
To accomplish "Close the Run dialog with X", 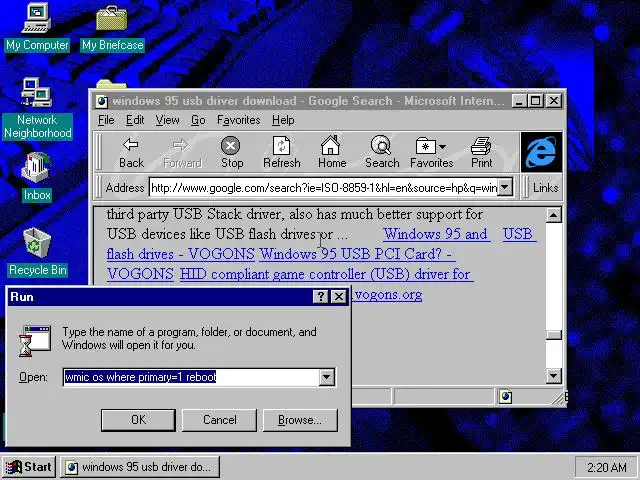I will click(338, 296).
